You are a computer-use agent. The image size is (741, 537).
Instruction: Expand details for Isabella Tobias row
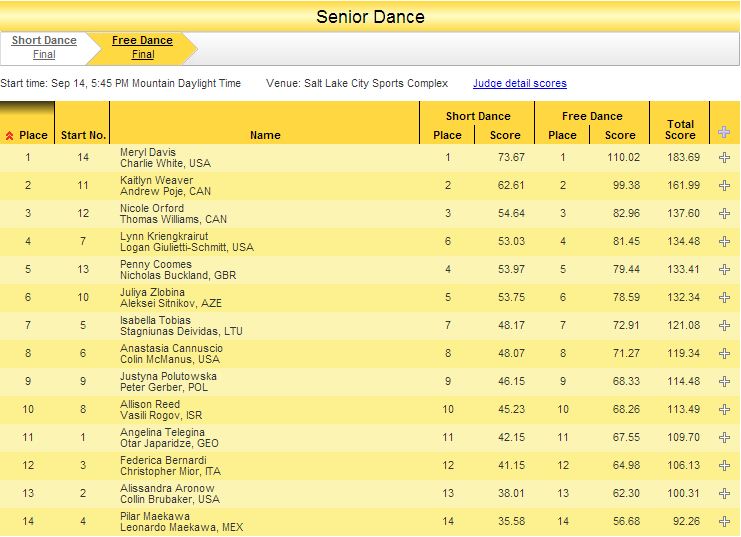coord(724,325)
